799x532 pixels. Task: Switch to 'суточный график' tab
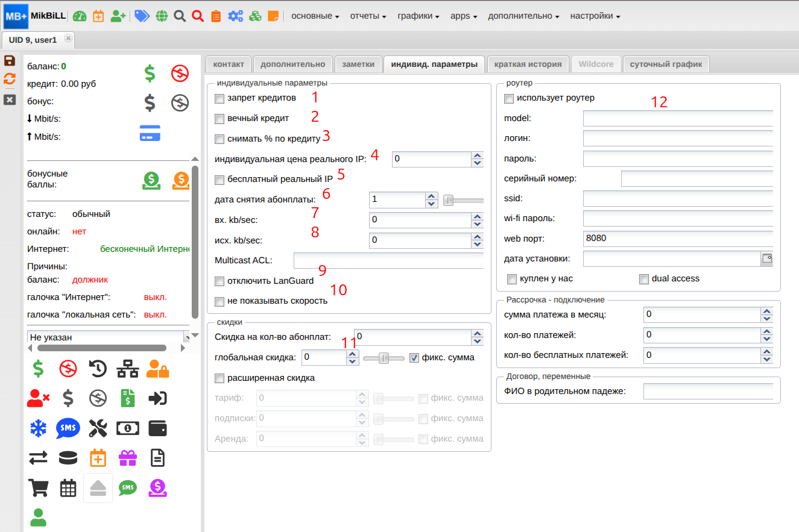coord(666,64)
